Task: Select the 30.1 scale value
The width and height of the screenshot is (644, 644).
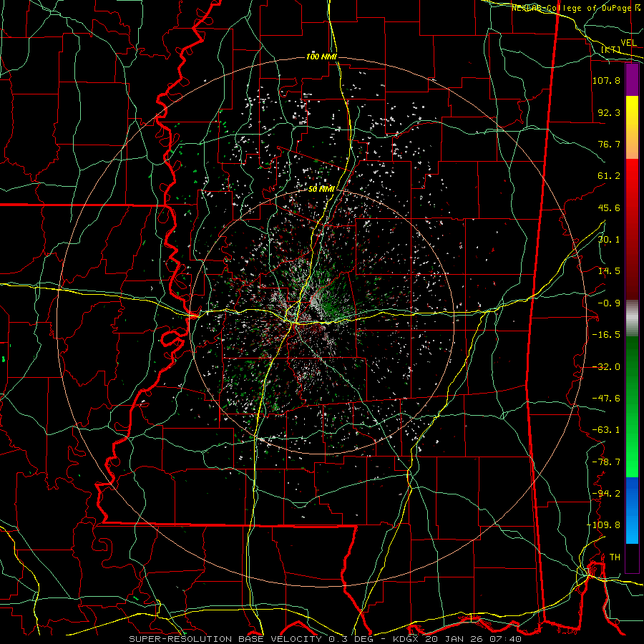Action: 609,240
